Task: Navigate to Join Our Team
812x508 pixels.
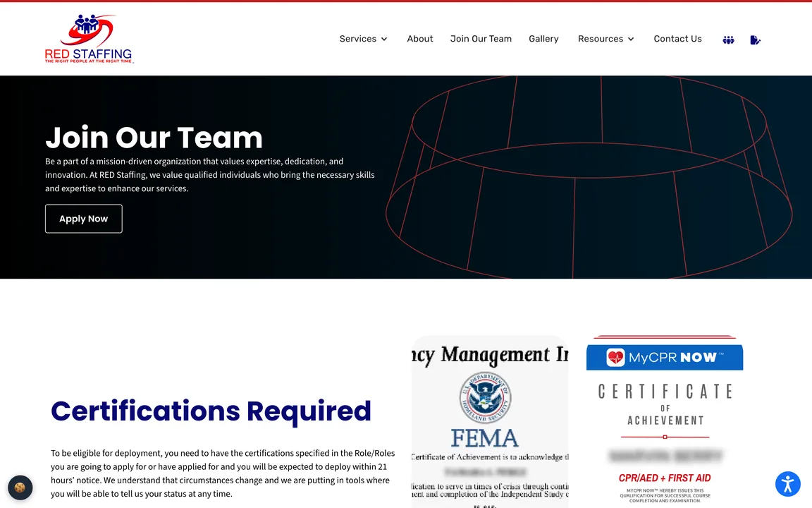Action: (481, 39)
